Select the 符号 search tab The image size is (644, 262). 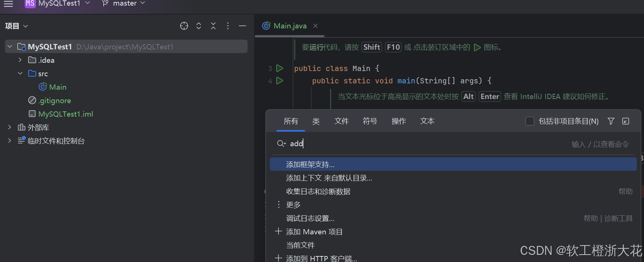370,121
